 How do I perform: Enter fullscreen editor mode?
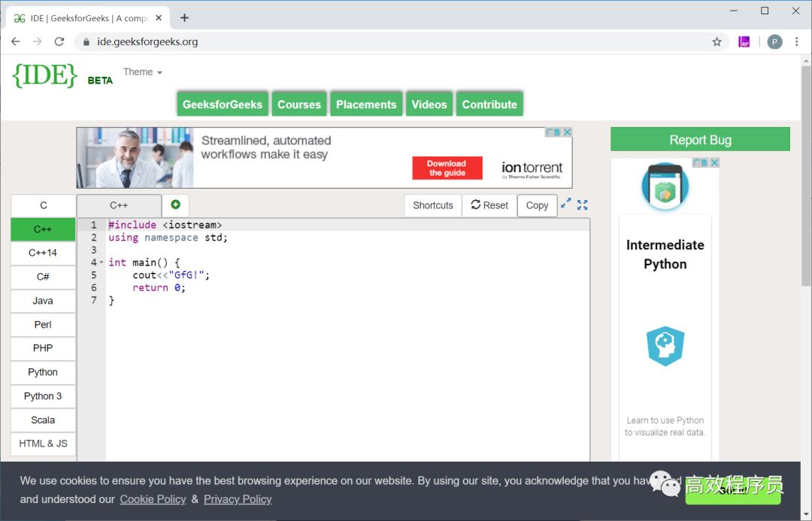click(583, 205)
